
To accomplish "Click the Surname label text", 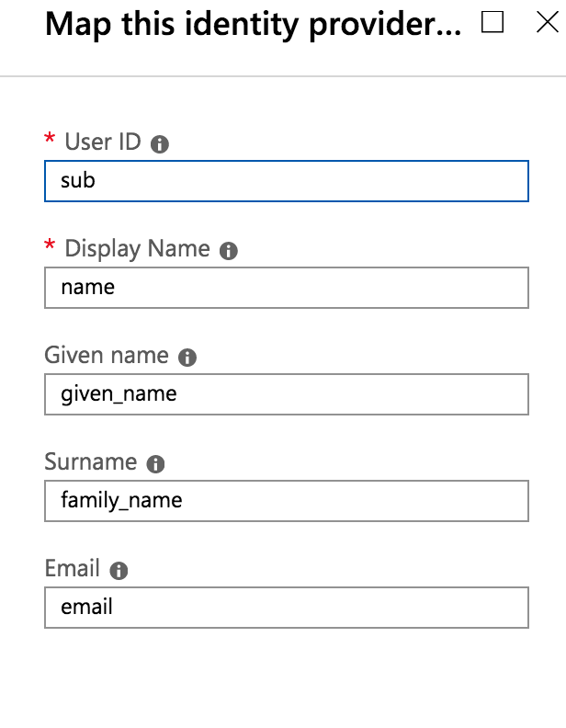I will point(91,462).
